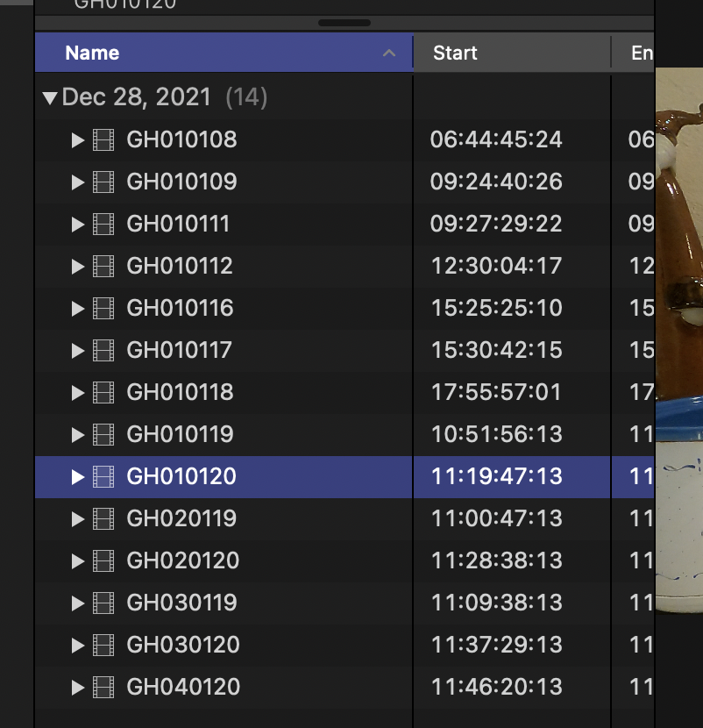Click the film clip icon for GH010111
This screenshot has width=703, height=728.
[103, 224]
